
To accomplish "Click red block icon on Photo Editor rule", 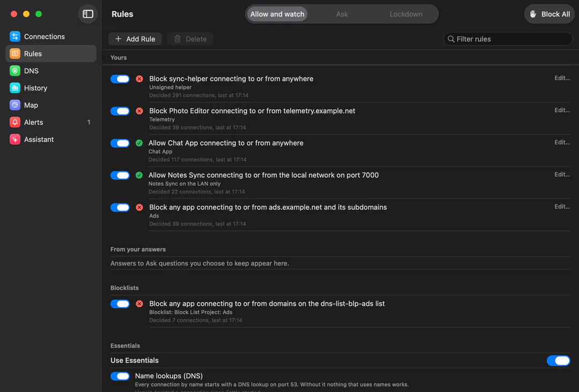I will pos(139,111).
